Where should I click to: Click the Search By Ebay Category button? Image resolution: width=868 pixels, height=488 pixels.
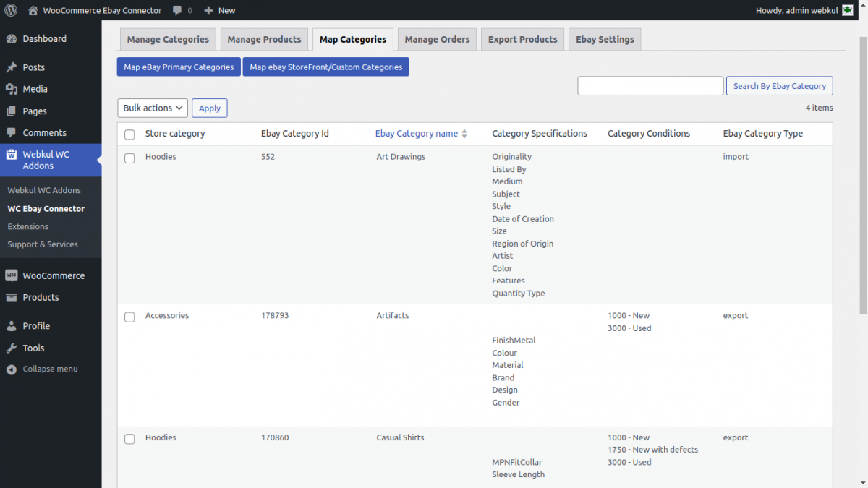tap(779, 86)
